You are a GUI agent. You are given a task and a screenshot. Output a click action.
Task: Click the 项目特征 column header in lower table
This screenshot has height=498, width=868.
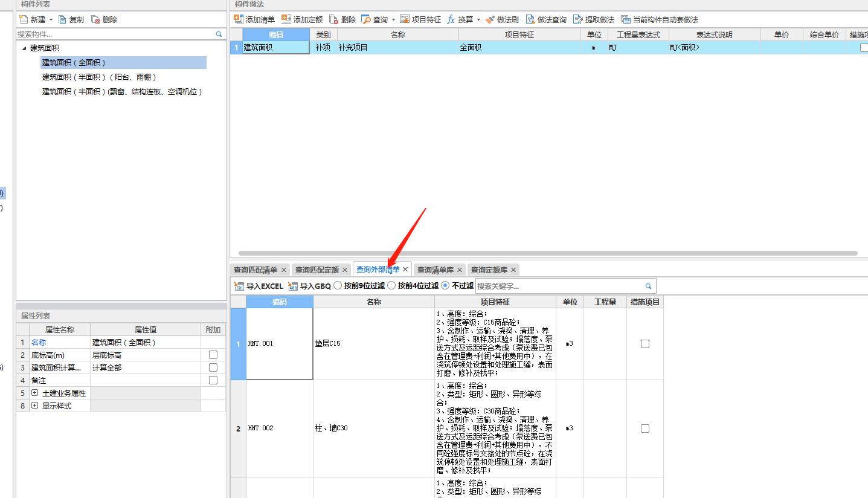tap(495, 302)
